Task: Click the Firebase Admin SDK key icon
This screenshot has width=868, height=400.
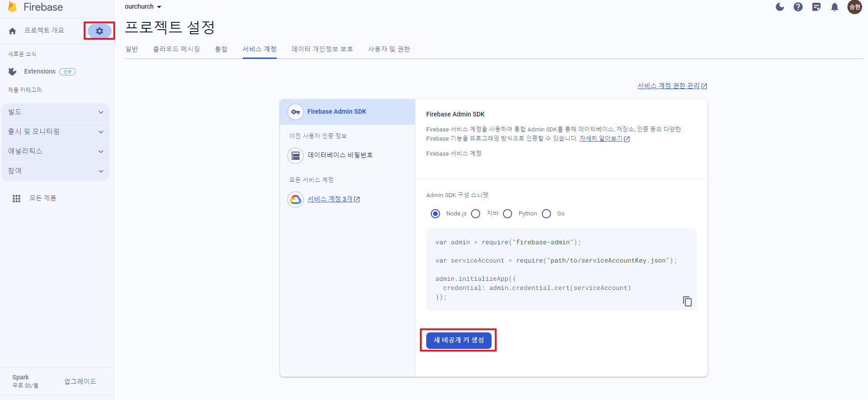Action: pos(296,112)
